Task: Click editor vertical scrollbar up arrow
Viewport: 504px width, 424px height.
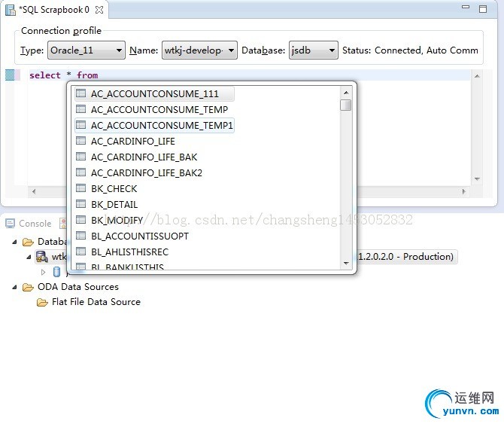Action: (477, 76)
